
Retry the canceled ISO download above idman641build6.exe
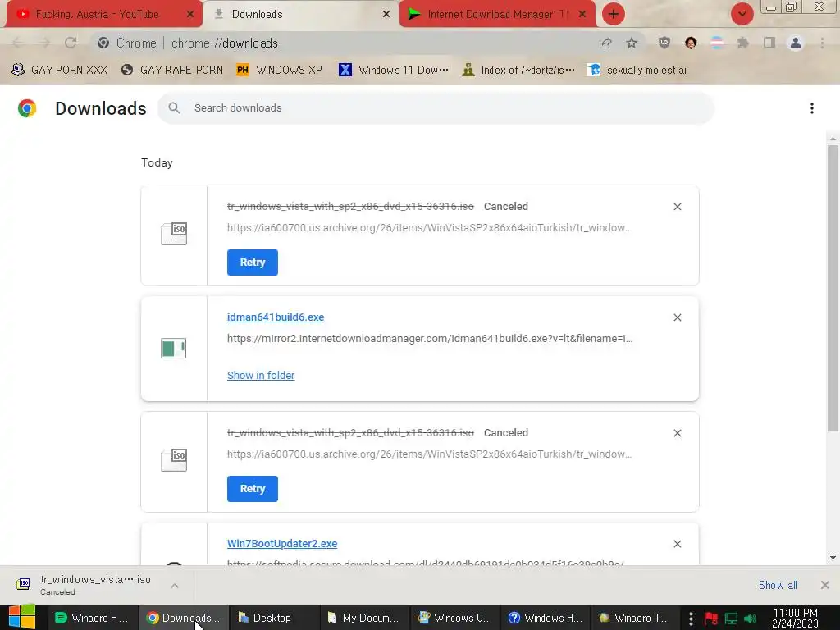click(253, 262)
